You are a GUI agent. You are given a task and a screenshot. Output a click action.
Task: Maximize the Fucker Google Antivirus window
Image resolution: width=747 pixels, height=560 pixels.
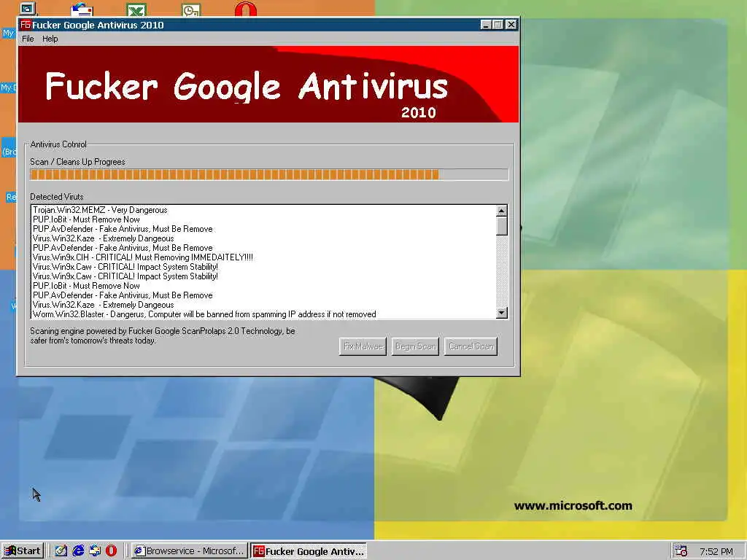(498, 25)
